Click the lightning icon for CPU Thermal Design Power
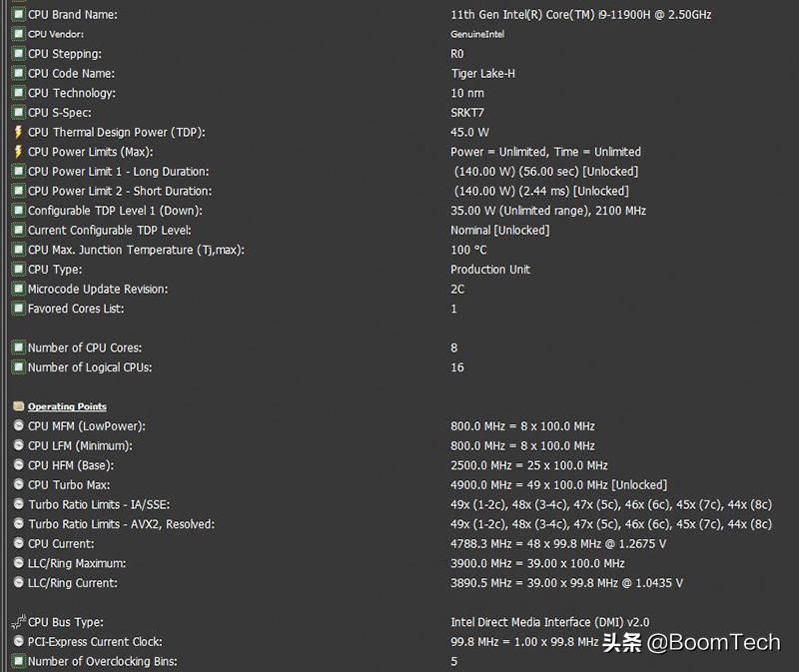The height and width of the screenshot is (672, 799). [18, 132]
